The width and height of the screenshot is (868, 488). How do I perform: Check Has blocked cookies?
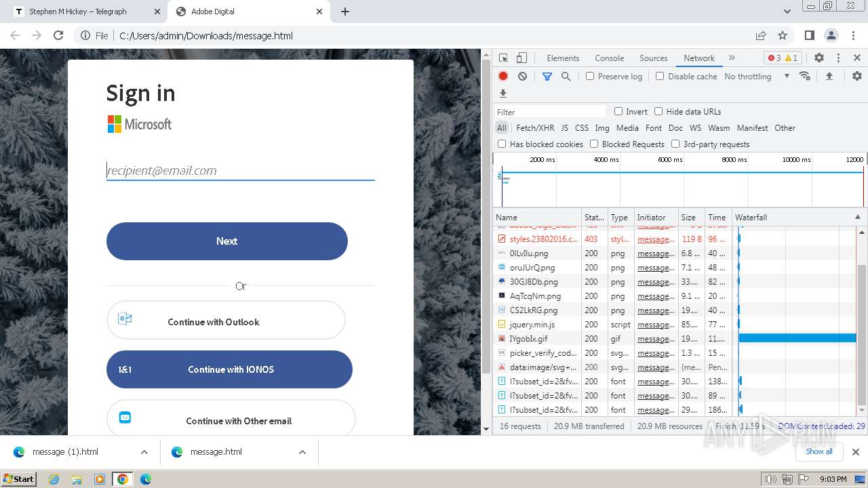502,144
